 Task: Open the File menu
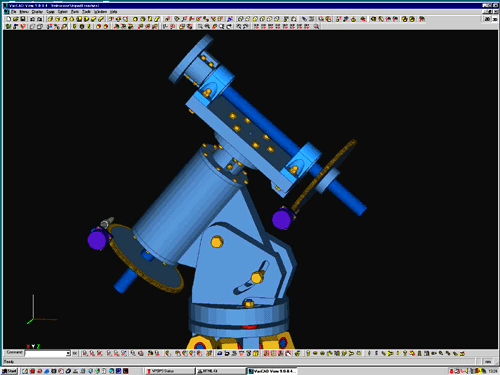[14, 12]
